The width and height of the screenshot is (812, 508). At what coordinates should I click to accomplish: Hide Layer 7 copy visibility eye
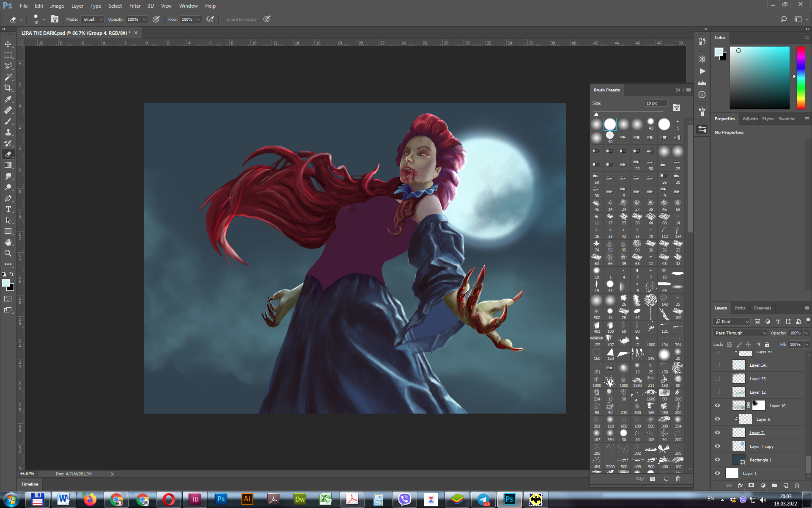point(717,446)
